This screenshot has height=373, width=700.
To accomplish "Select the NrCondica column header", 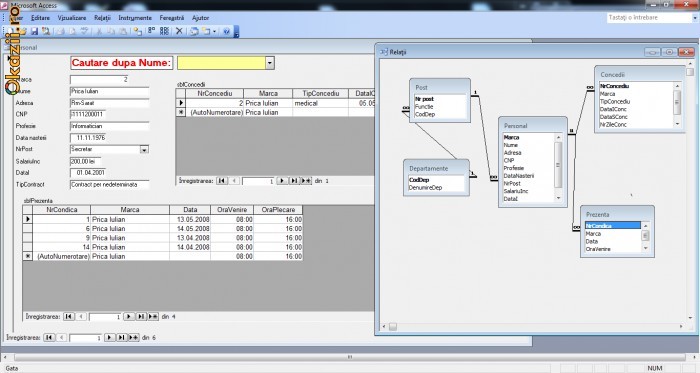I will click(62, 210).
